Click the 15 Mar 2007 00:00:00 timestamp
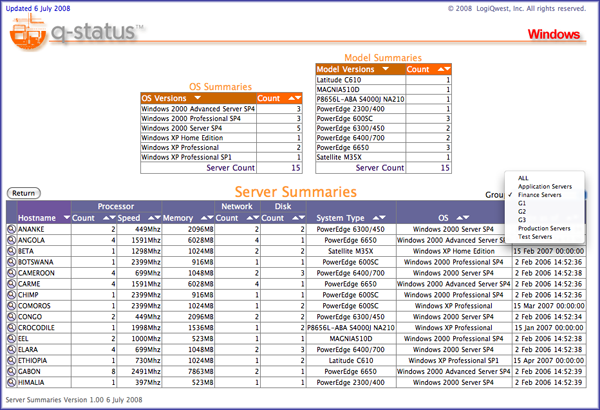This screenshot has height=410, width=600. [549, 306]
